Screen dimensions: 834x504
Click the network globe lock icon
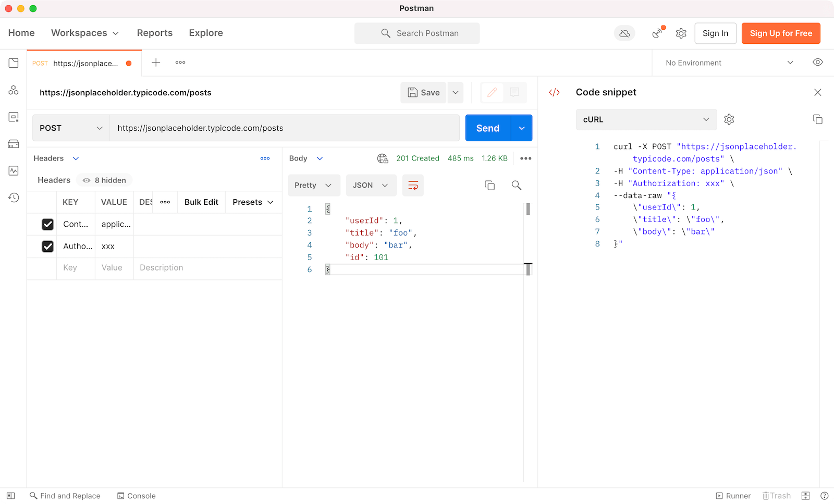click(383, 158)
